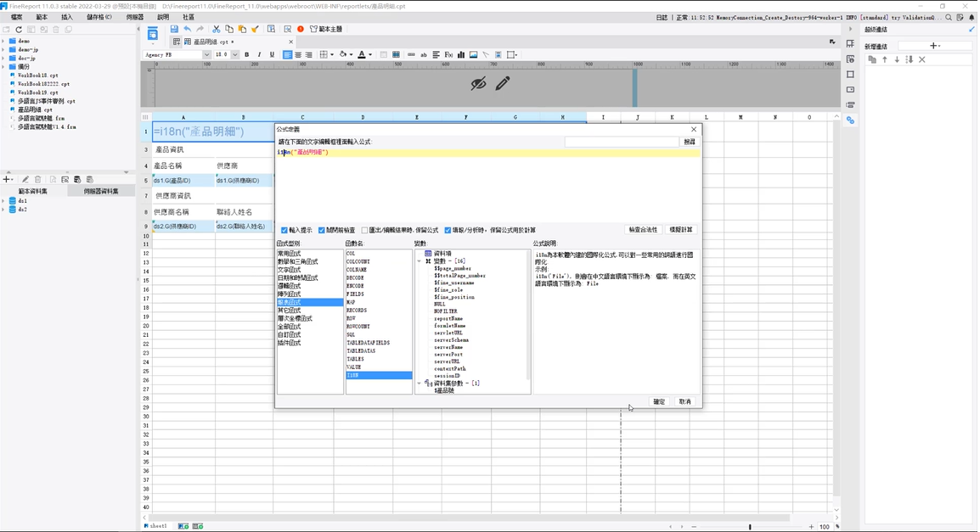Open the 伺服器 menu
Image resolution: width=980 pixels, height=532 pixels.
click(135, 18)
